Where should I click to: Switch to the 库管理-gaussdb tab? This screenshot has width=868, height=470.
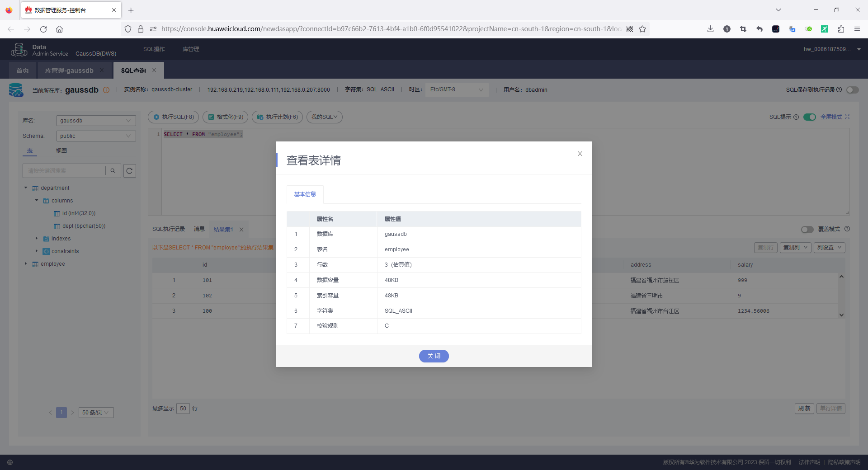pos(69,70)
